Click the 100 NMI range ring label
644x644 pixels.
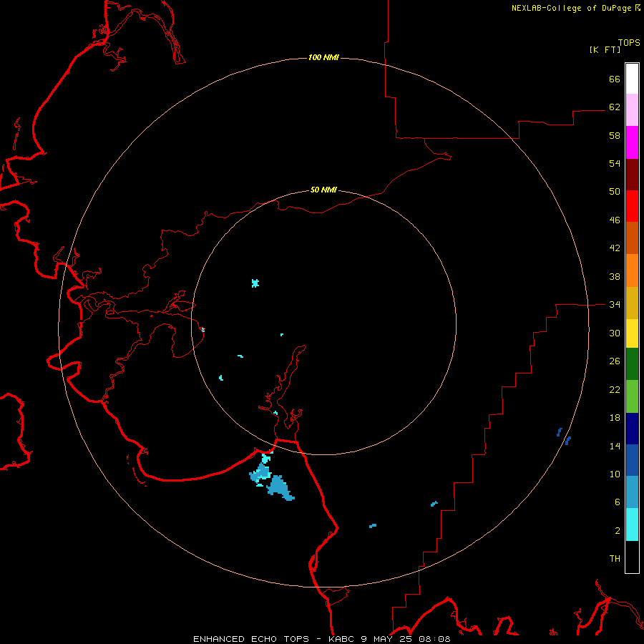coord(323,57)
